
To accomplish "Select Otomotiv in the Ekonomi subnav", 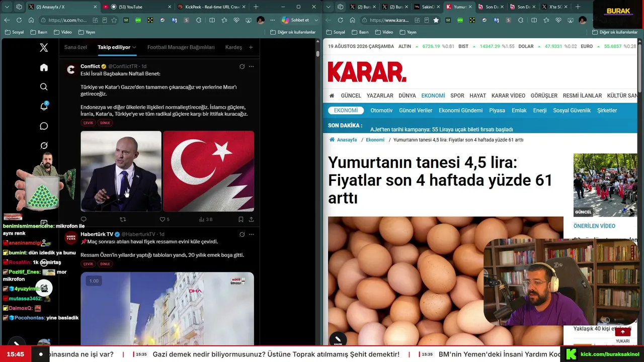I will click(x=381, y=111).
